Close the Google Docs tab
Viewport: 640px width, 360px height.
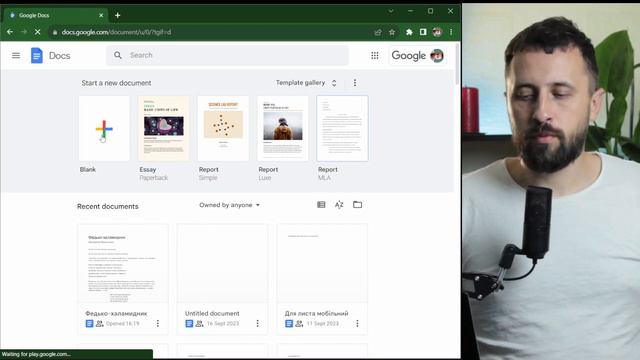101,16
